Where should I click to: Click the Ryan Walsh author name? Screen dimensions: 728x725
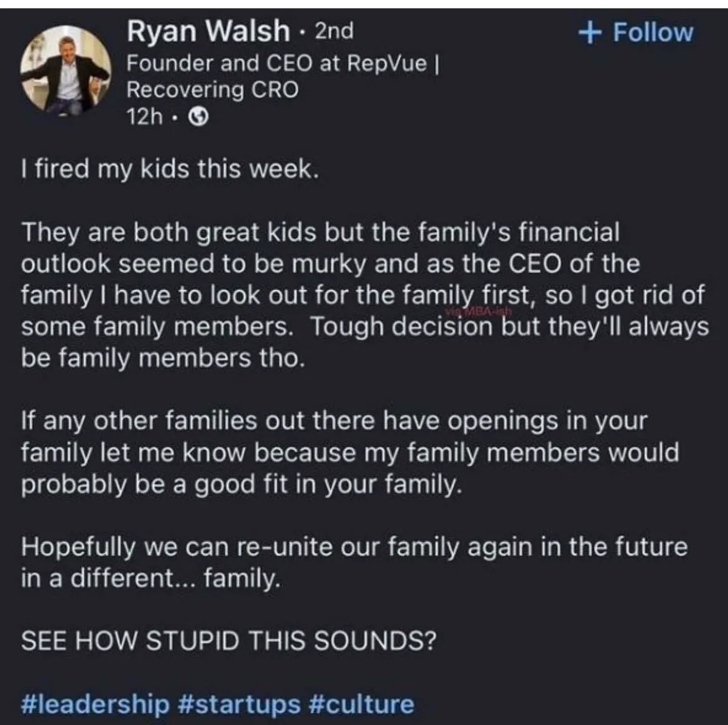208,32
